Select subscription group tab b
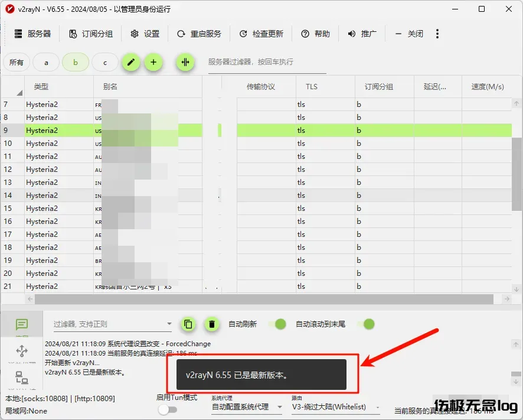 [76, 62]
